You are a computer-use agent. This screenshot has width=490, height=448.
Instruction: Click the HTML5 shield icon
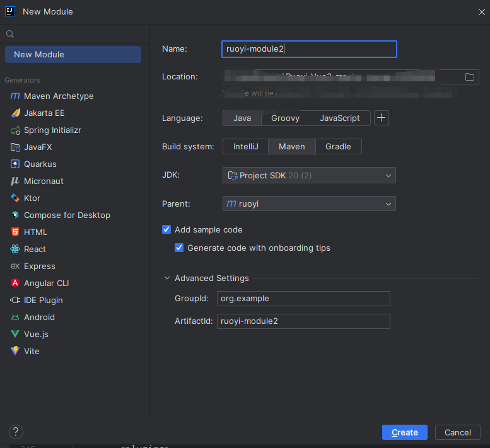[15, 232]
